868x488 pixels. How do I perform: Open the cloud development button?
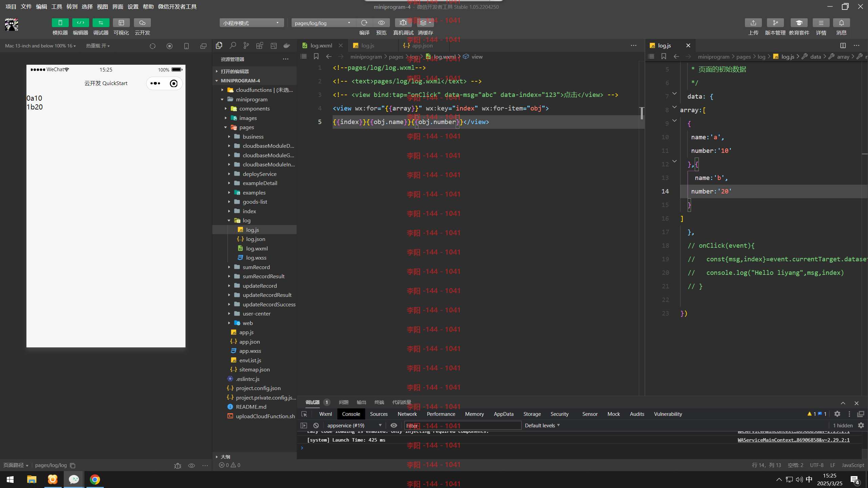coord(142,23)
